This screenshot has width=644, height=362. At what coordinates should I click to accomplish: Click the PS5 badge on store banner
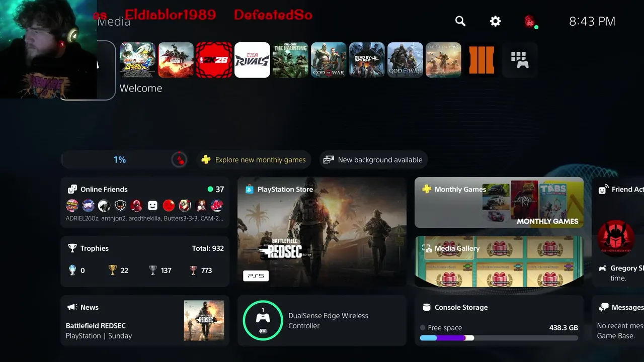256,276
